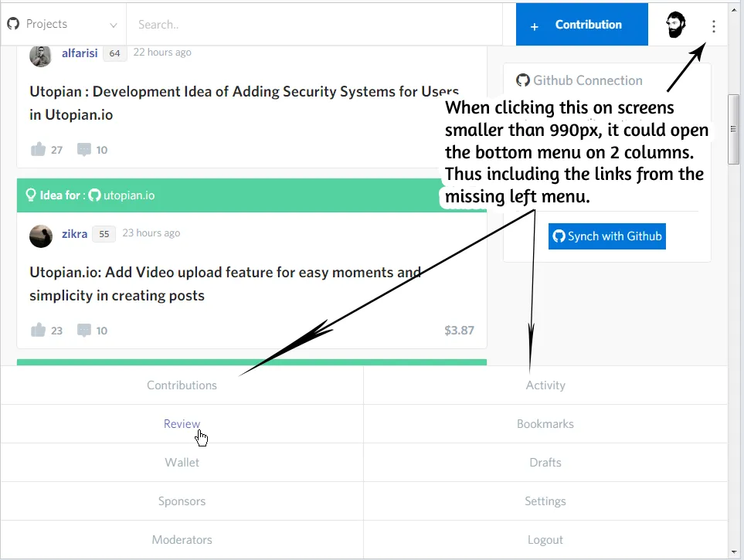Open Bookmarks from the bottom menu
Screen dimensions: 744x560
[545, 424]
